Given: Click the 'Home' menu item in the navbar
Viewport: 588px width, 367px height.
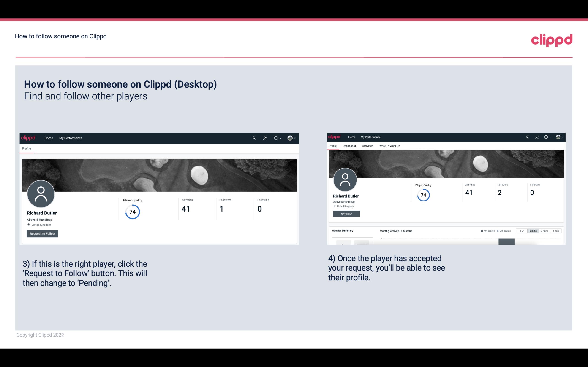Looking at the screenshot, I should point(49,137).
